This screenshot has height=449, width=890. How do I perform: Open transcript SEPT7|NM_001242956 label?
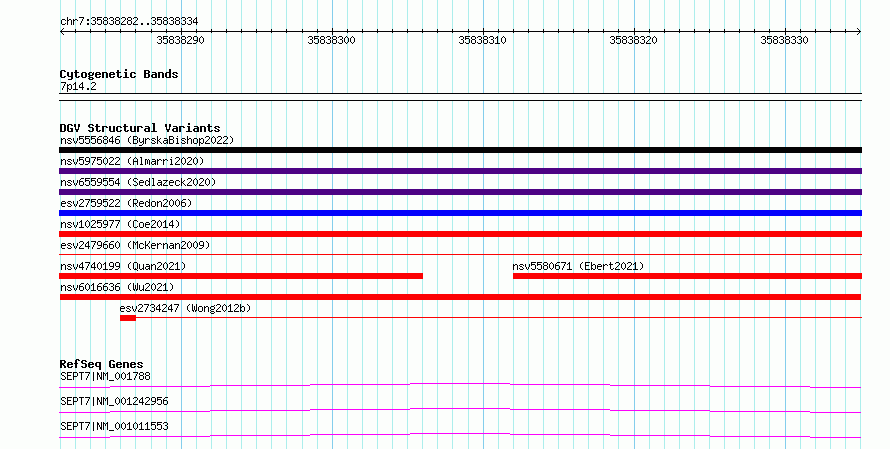click(x=114, y=401)
